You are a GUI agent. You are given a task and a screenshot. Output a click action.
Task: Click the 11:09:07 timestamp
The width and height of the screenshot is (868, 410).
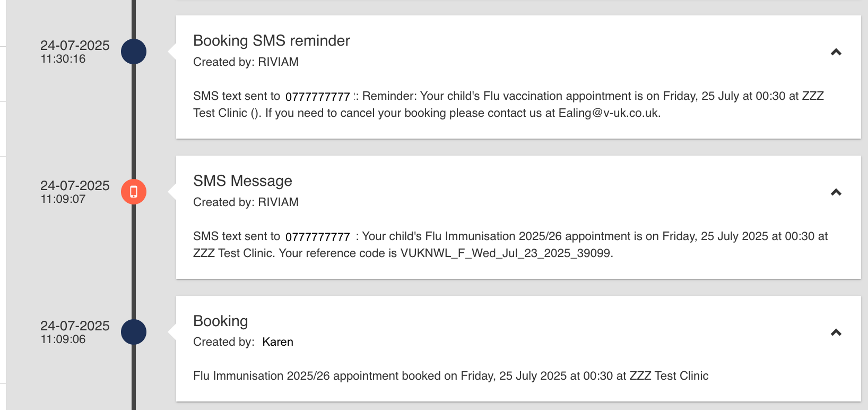pos(63,199)
